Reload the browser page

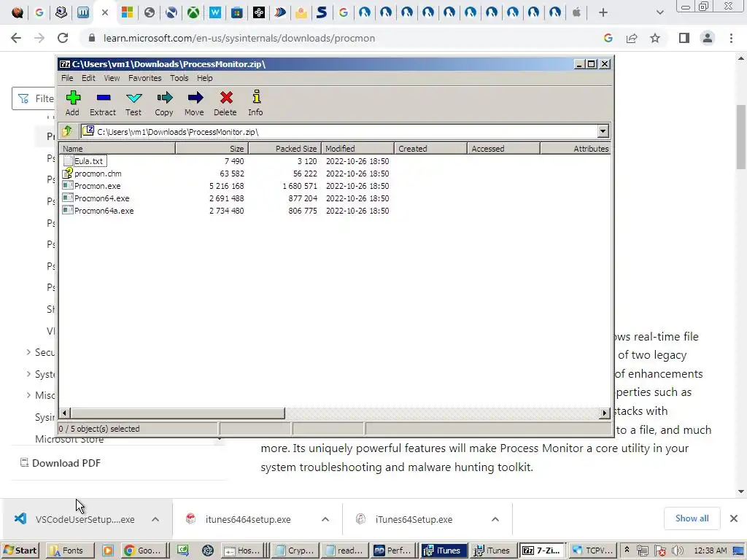click(63, 38)
